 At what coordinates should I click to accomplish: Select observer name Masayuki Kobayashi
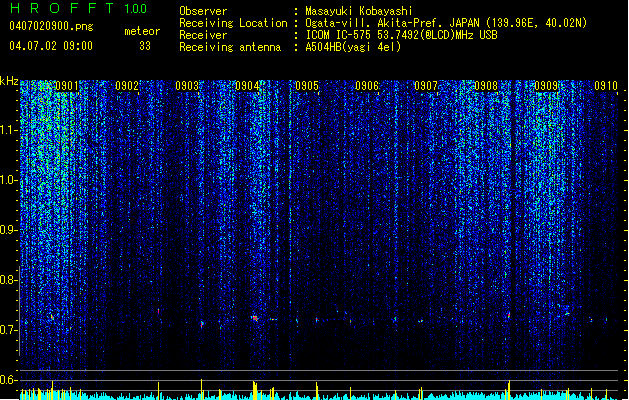tap(359, 11)
